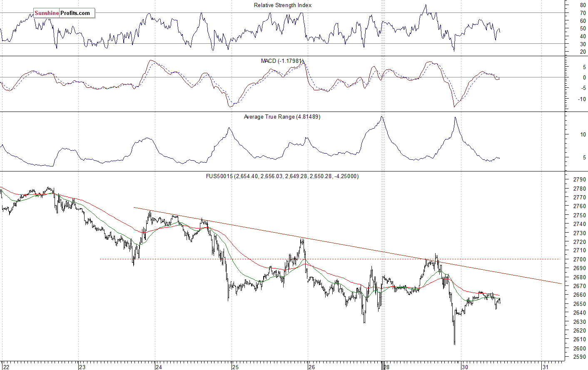Viewport: 588px width, 370px height.
Task: Click date label 23 on time axis
Action: 82,367
